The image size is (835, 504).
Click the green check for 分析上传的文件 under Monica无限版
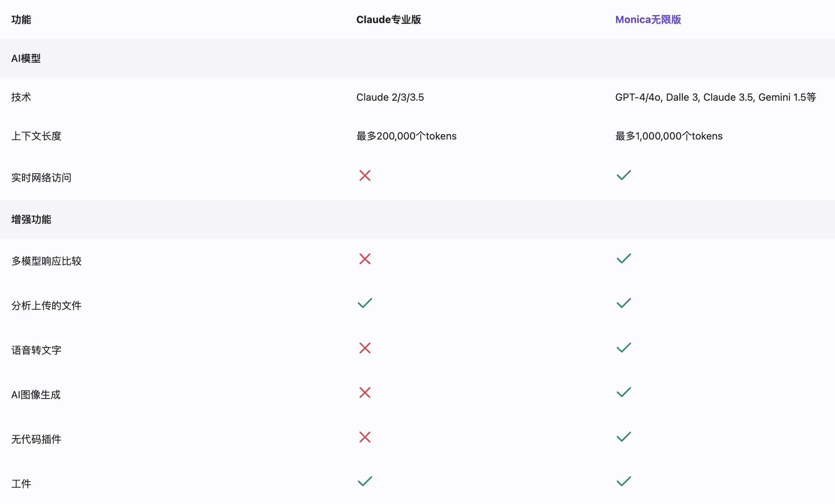(624, 303)
